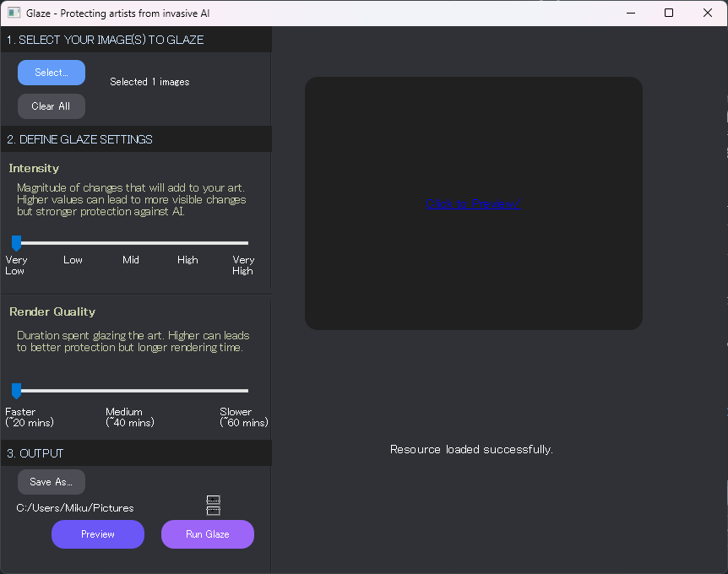The image size is (728, 574).
Task: Close the Glaze window
Action: pos(708,13)
